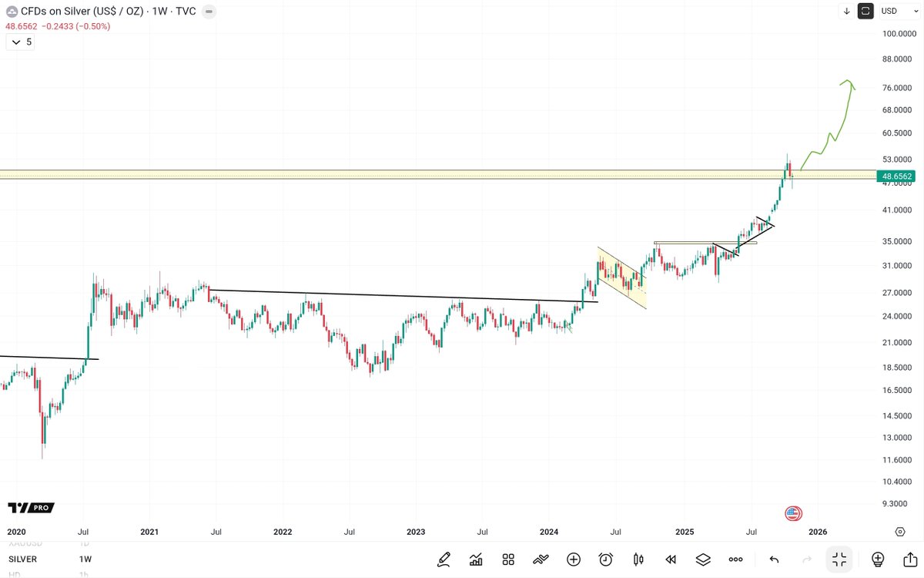Undo the last chart action
The image size is (924, 578).
774,560
